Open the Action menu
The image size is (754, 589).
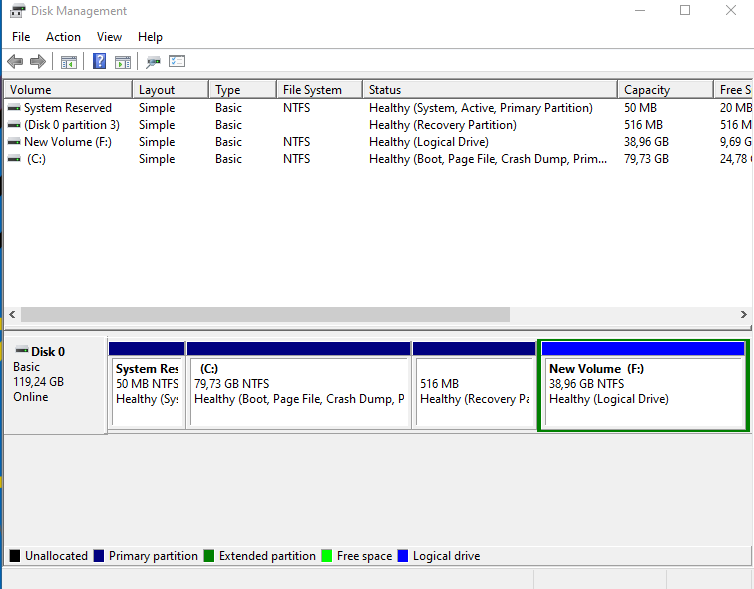(x=63, y=37)
